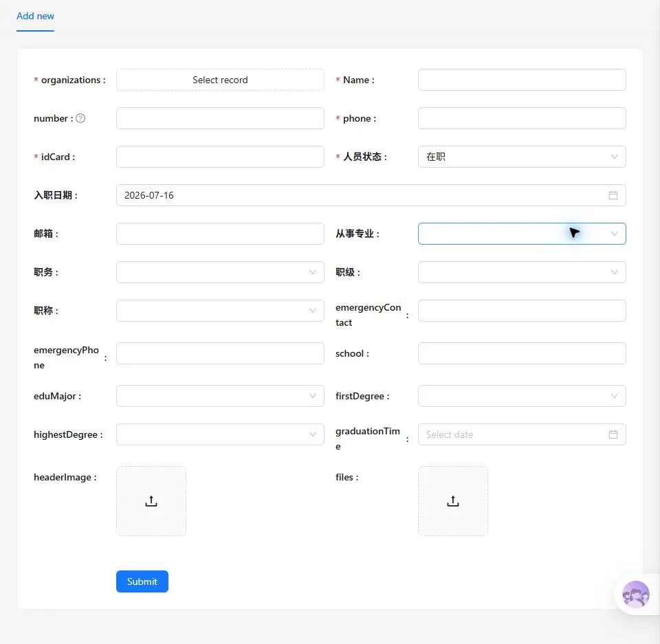
Task: Expand the 人员状态 dropdown showing 在职
Action: [x=522, y=157]
